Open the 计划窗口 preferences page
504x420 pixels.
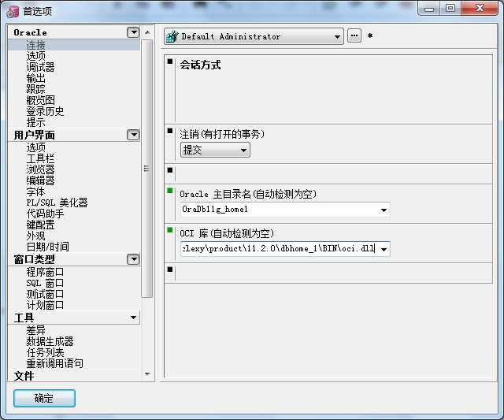pos(45,305)
